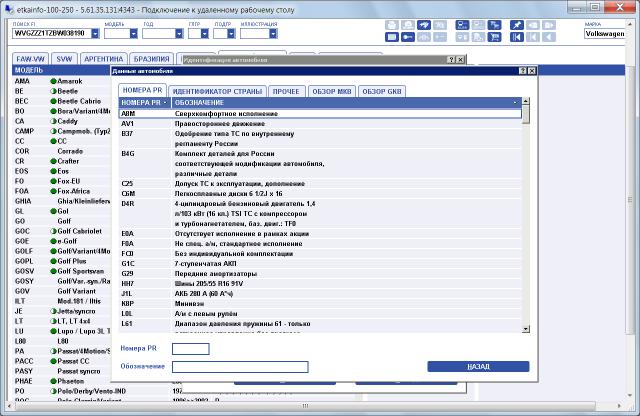This screenshot has width=640, height=416.
Task: Close the Идентификация автомобиля background dialog
Action: point(460,60)
